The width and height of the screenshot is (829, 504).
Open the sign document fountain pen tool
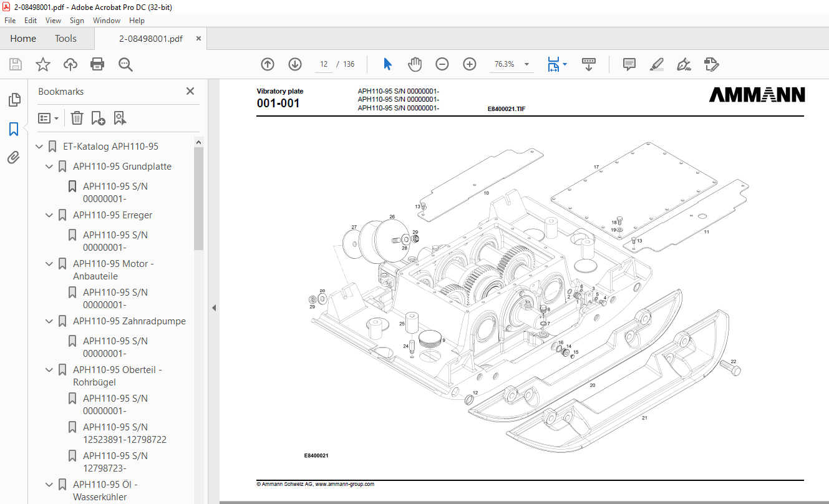click(x=684, y=64)
